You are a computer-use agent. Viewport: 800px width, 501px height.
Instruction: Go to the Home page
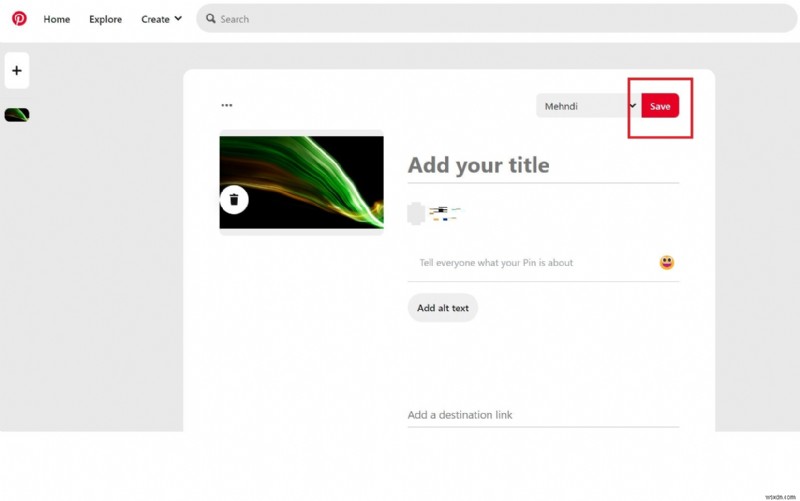click(57, 19)
